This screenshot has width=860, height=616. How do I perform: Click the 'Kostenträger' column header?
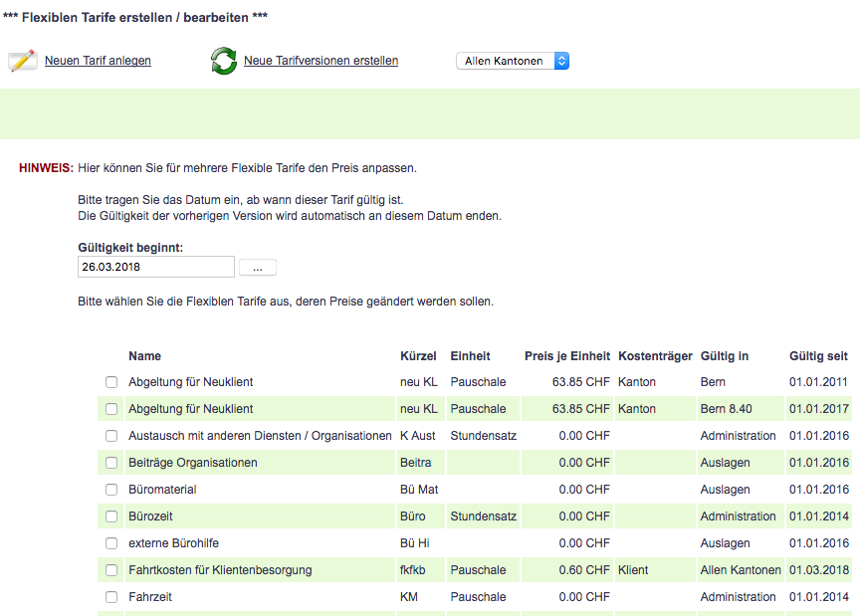(x=654, y=356)
